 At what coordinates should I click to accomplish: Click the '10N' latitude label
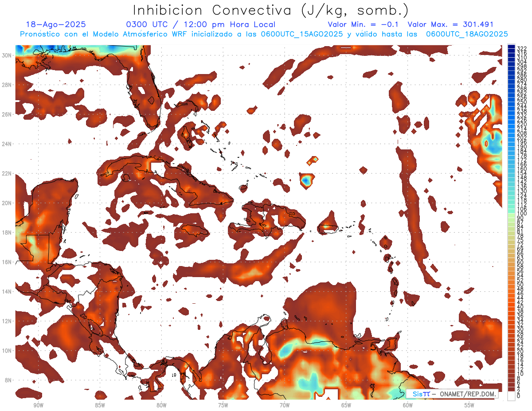point(7,351)
